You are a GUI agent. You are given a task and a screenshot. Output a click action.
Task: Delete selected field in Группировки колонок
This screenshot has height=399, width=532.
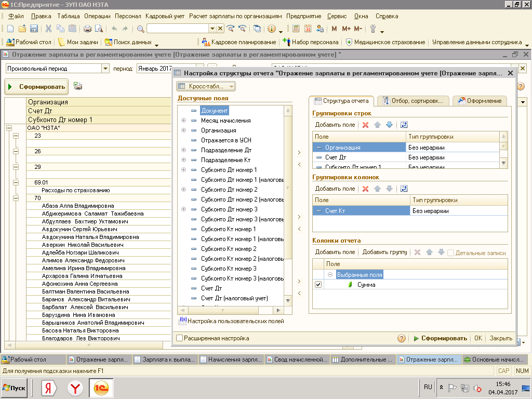pyautogui.click(x=365, y=189)
